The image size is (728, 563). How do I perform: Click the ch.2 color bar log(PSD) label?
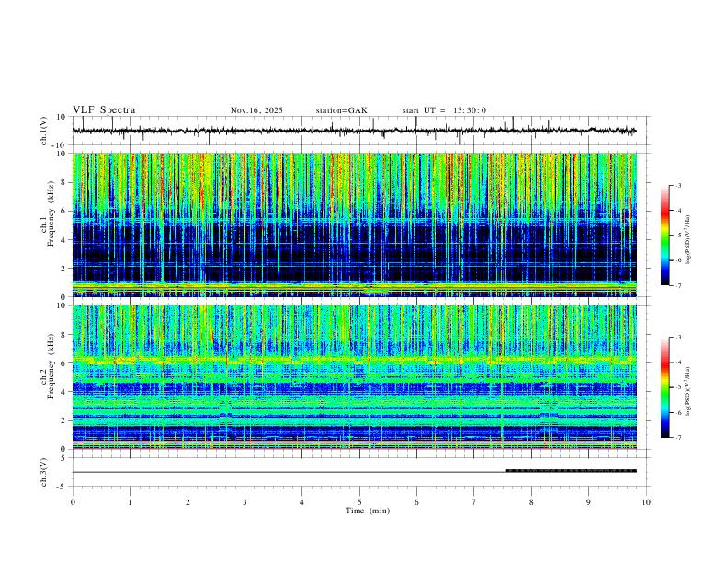click(x=688, y=391)
